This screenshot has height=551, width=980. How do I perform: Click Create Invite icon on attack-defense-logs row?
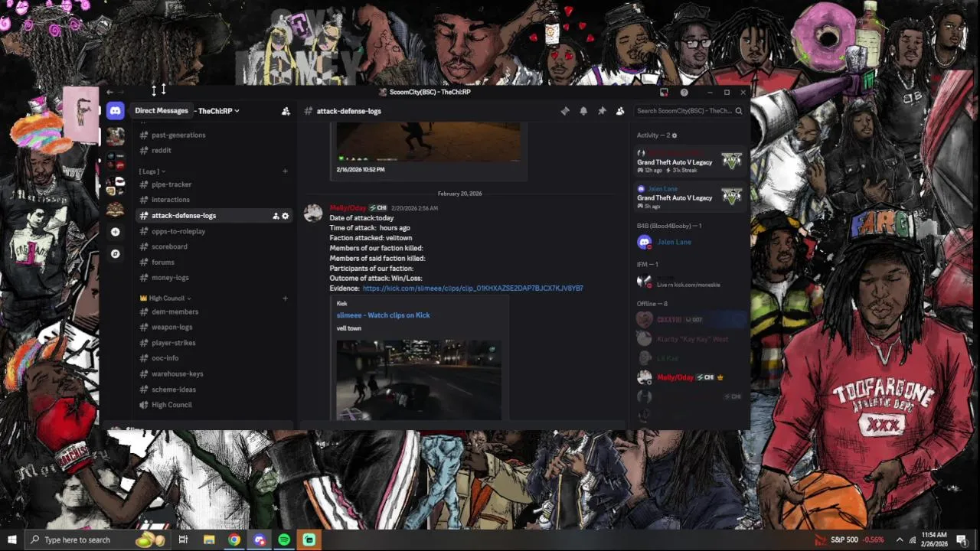pyautogui.click(x=276, y=216)
